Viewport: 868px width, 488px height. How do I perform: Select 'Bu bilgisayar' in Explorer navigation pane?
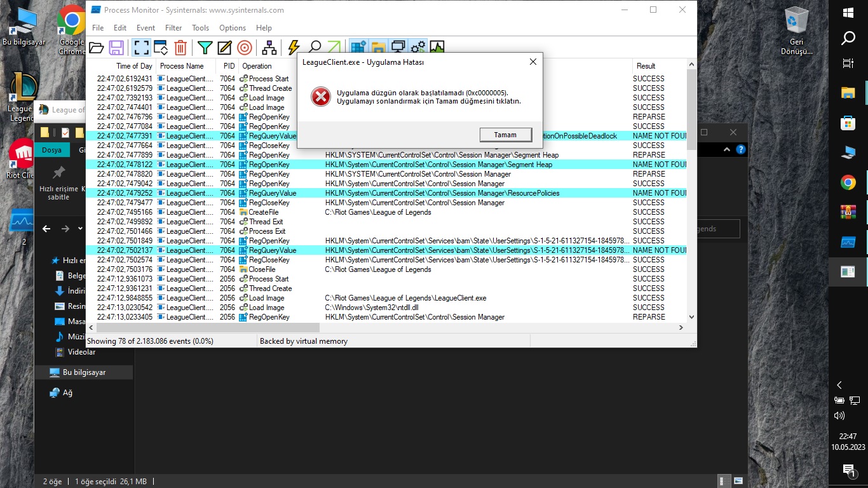84,372
